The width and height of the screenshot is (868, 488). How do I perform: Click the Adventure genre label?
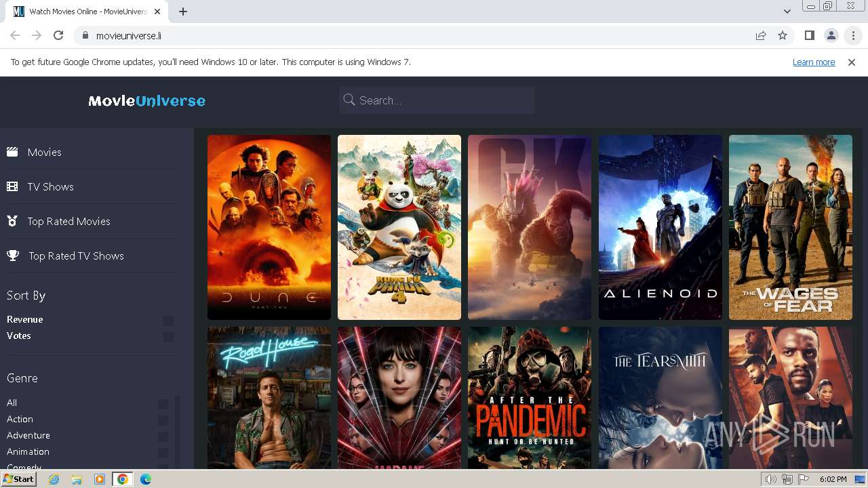tap(28, 435)
